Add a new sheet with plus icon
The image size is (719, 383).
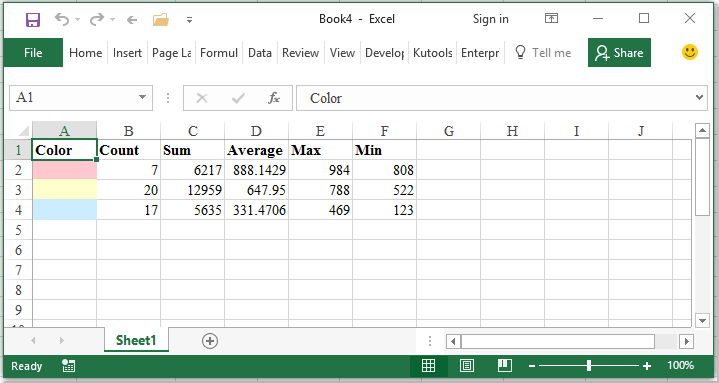[210, 341]
